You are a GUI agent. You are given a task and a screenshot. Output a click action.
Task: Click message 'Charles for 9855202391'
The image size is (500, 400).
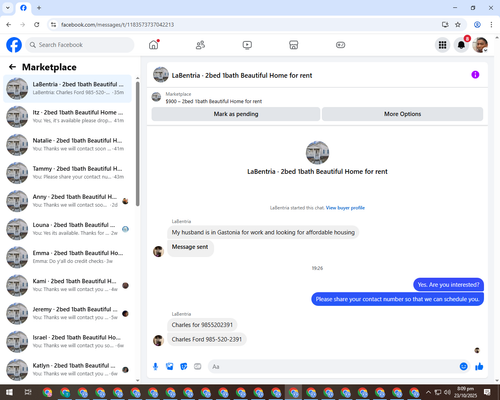(x=202, y=325)
